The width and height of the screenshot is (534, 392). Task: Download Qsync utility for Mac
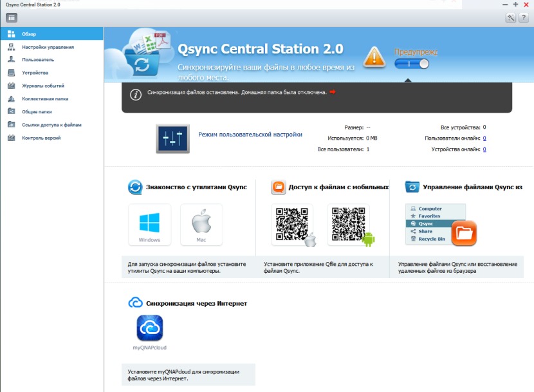click(201, 225)
